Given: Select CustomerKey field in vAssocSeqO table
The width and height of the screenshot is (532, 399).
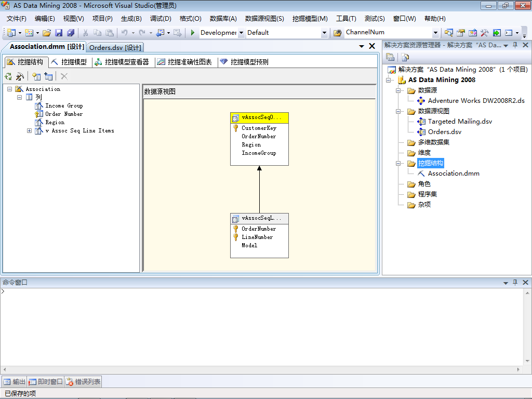Looking at the screenshot, I should 259,128.
